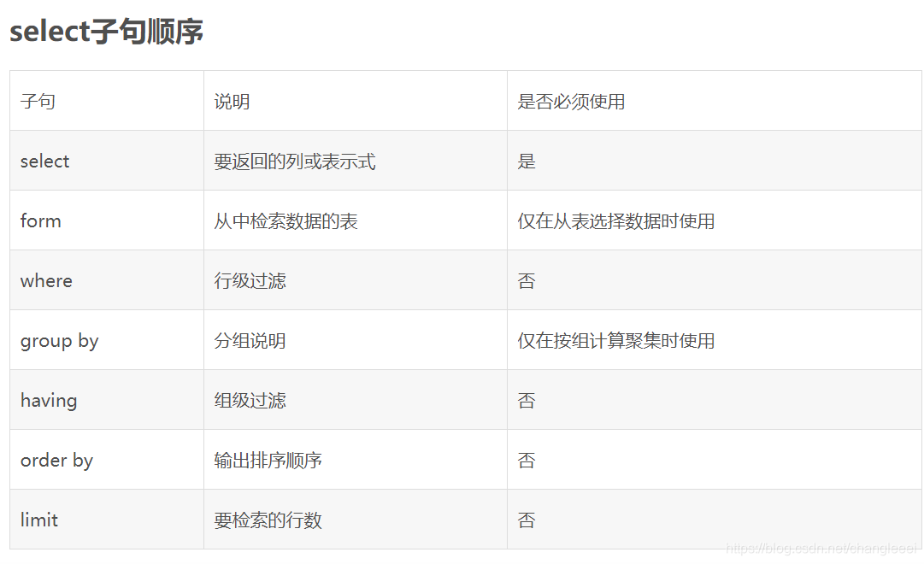Click the cell '要返回的列或表示式'

[x=356, y=161]
